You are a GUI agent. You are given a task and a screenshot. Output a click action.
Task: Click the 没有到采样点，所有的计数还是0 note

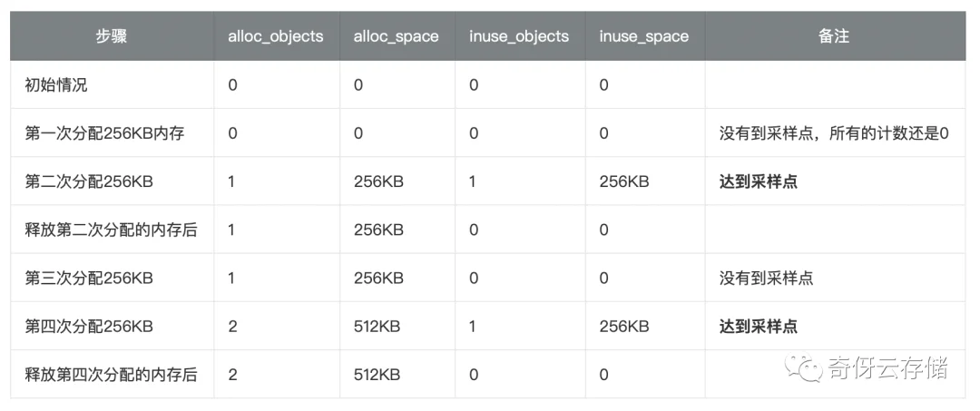(835, 133)
